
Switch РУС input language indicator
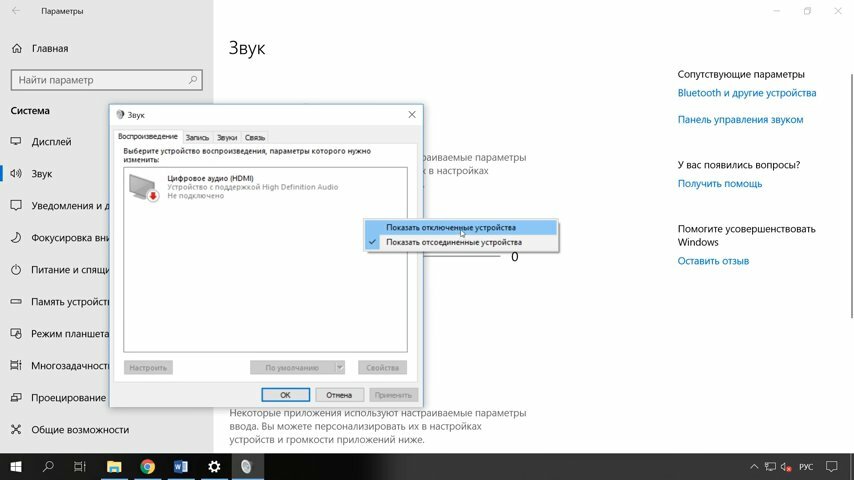click(x=806, y=467)
